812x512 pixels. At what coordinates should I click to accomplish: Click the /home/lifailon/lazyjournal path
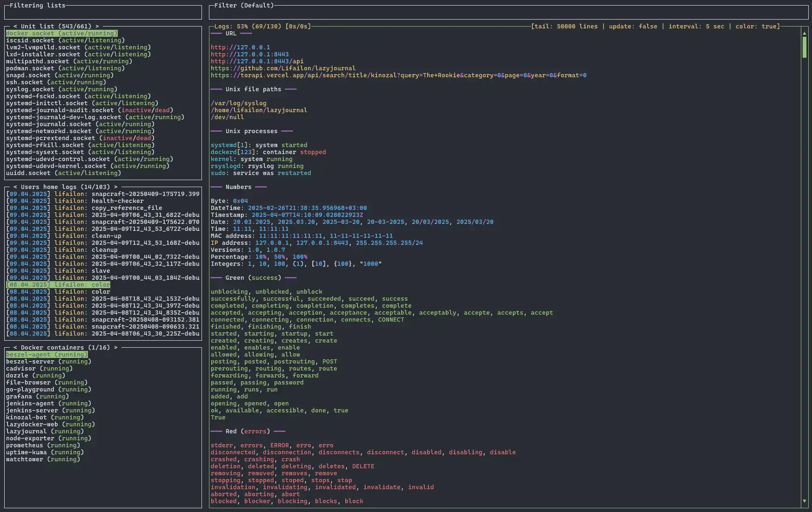coord(259,110)
